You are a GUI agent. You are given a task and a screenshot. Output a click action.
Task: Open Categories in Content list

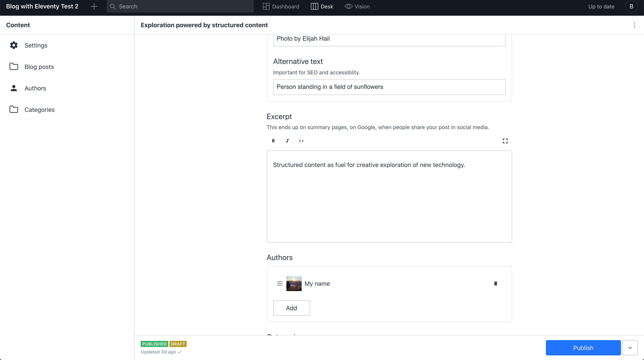point(39,110)
